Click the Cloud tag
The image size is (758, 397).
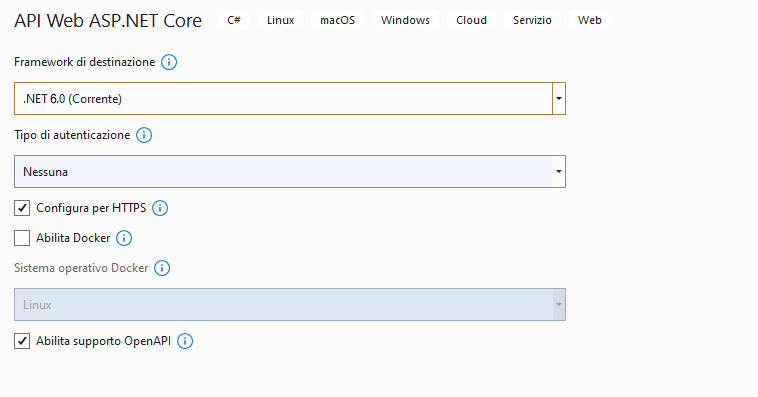tap(471, 20)
